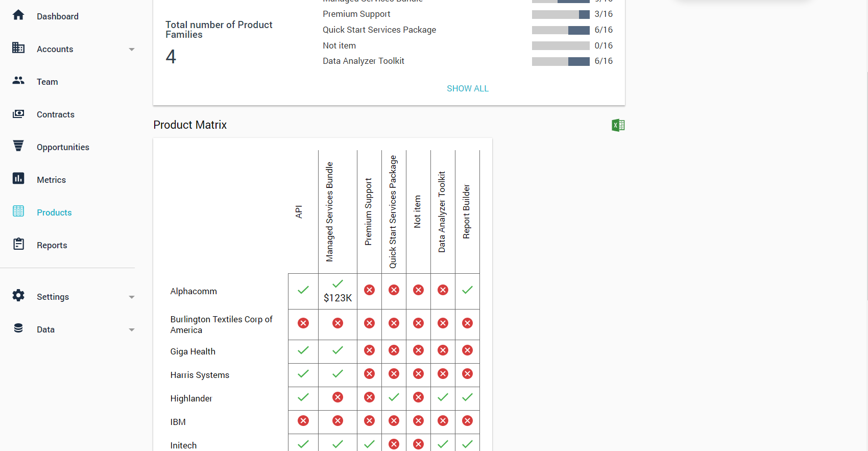Click the Data database icon
The height and width of the screenshot is (451, 868).
[x=18, y=328]
